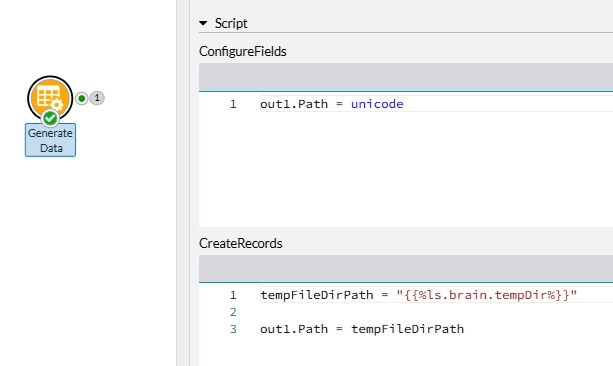Collapse the Script section
613x366 pixels.
[203, 23]
